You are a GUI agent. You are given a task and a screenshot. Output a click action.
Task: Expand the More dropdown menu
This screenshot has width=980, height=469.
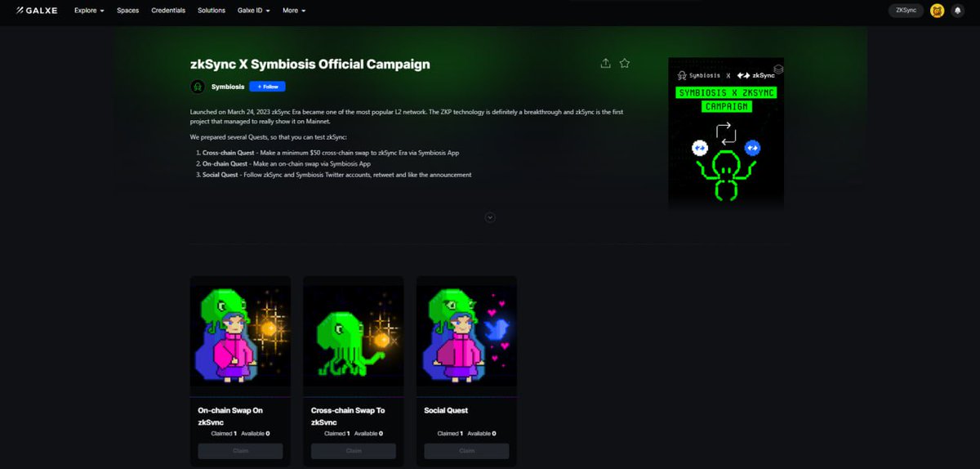click(294, 11)
